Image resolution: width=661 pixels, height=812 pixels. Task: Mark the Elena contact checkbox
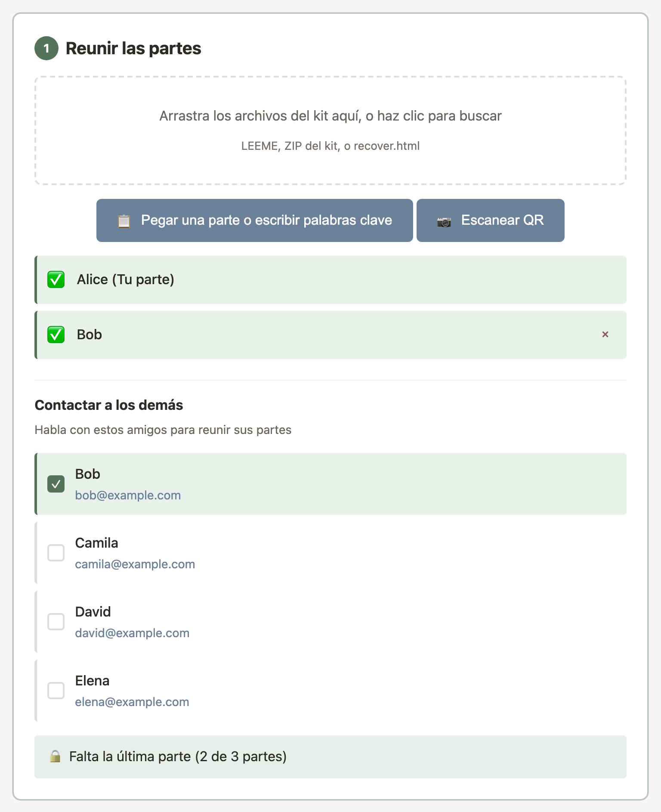tap(56, 691)
